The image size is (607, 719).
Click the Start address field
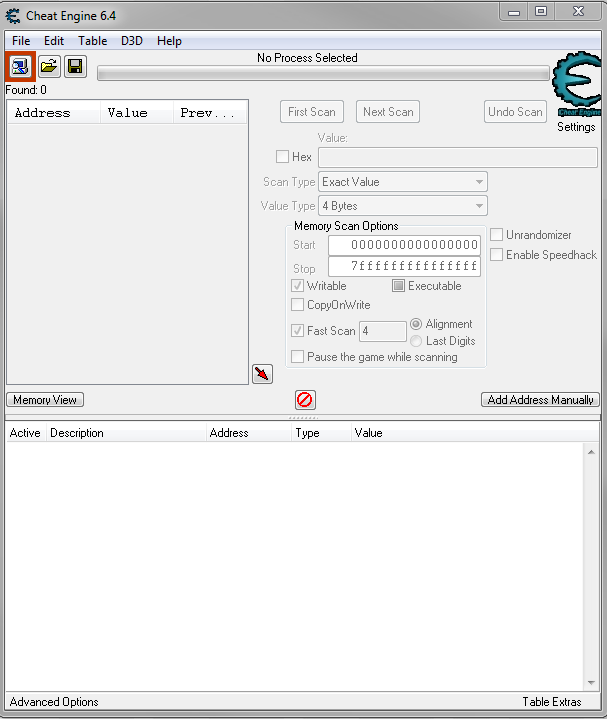(x=404, y=245)
